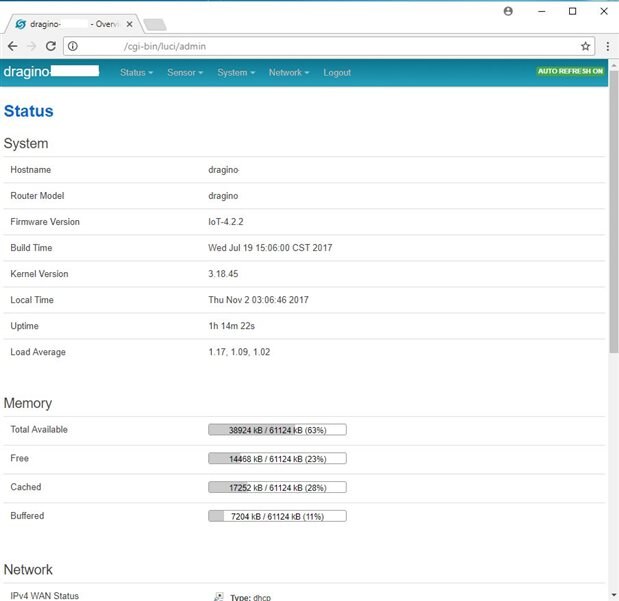Screen dimensions: 619x601
Task: Toggle the AUTO REFRESH ON indicator
Action: point(570,71)
